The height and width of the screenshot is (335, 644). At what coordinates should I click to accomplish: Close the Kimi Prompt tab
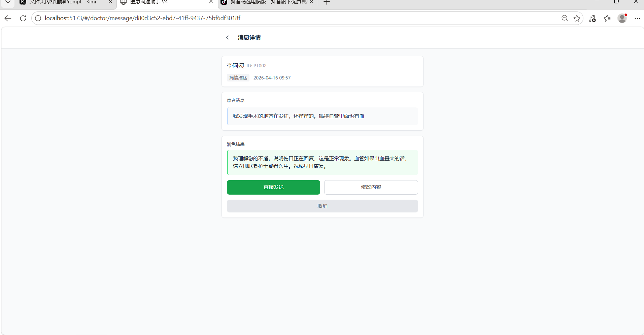pos(110,2)
